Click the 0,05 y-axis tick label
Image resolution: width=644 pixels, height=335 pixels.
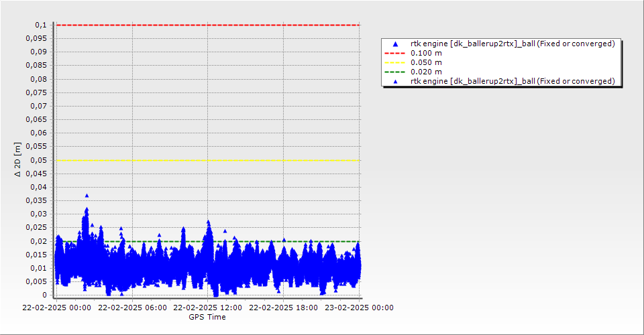pyautogui.click(x=39, y=160)
